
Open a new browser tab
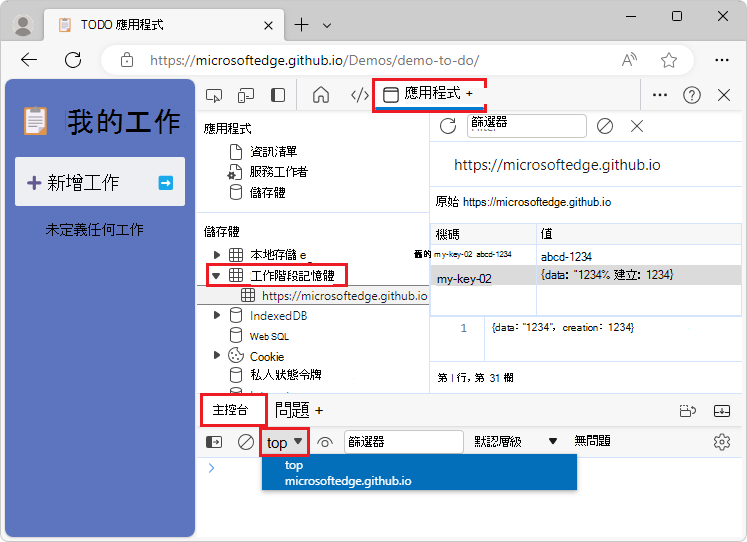[x=301, y=25]
